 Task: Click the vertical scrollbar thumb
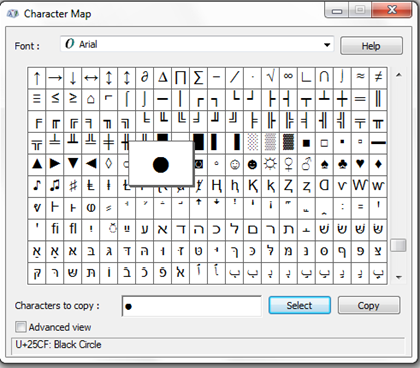coord(398,245)
